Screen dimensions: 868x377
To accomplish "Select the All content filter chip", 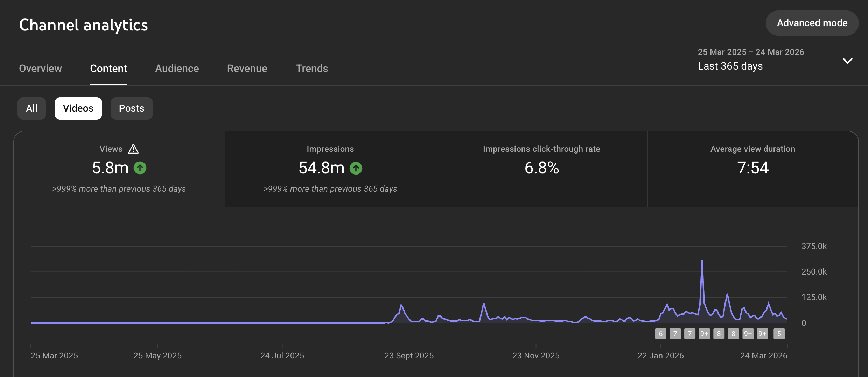I will tap(32, 108).
